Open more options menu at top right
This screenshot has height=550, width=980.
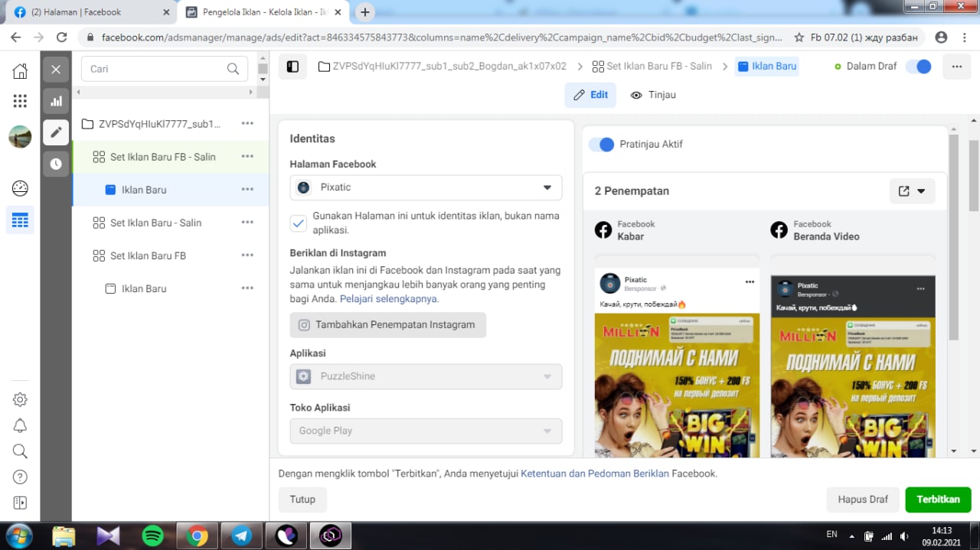coord(956,67)
